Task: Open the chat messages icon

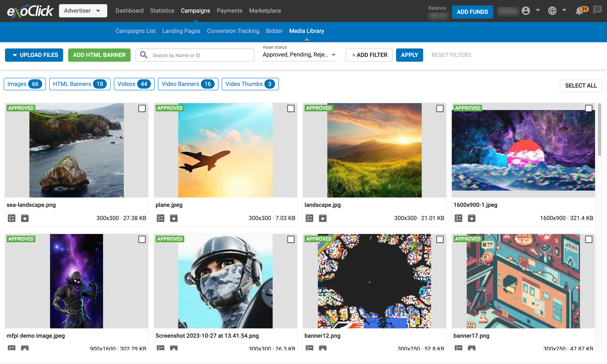Action: 597,10
